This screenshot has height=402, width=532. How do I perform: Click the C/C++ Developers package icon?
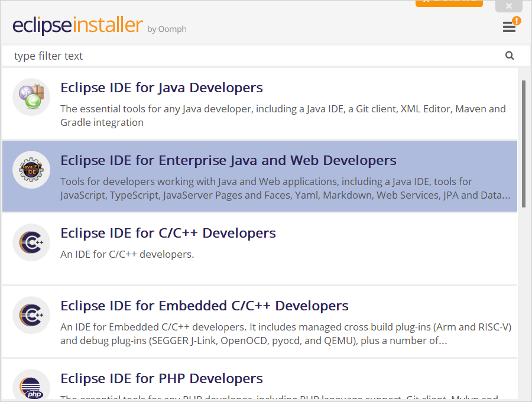pos(31,242)
